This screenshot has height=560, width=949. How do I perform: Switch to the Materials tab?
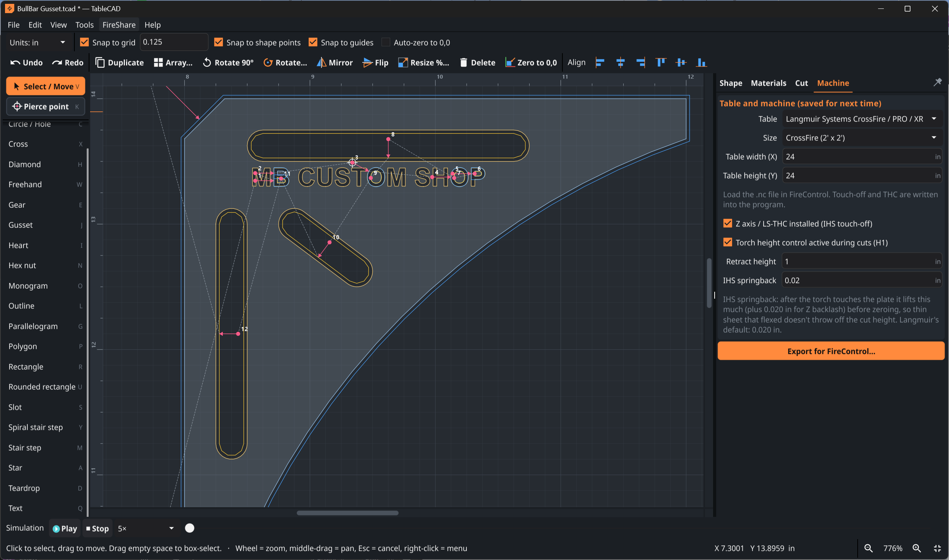768,83
